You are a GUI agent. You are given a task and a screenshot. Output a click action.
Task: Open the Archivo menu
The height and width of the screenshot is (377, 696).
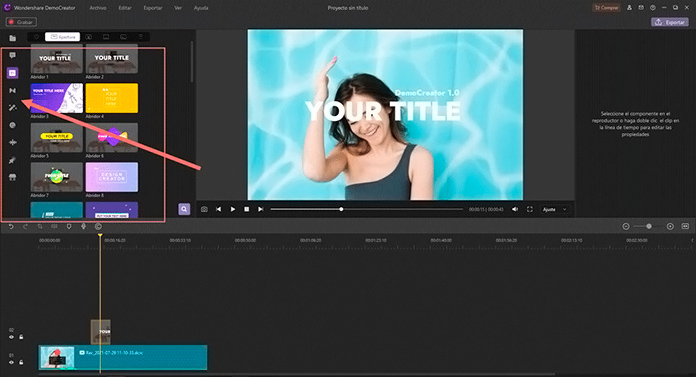click(x=98, y=8)
